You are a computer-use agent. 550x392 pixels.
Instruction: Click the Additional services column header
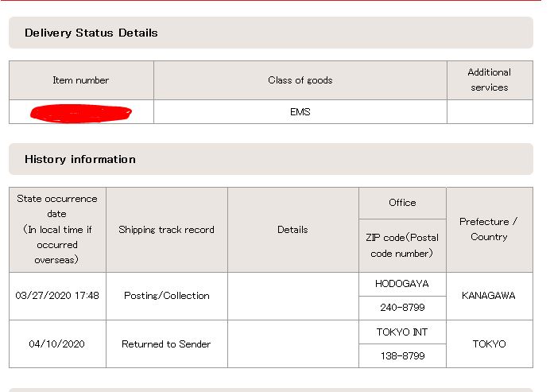pyautogui.click(x=490, y=80)
